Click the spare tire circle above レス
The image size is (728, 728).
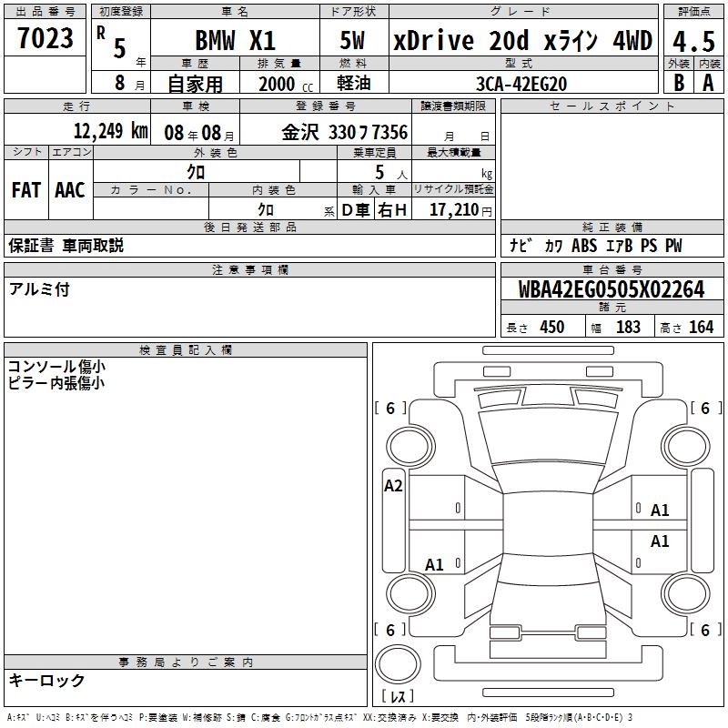[x=398, y=664]
